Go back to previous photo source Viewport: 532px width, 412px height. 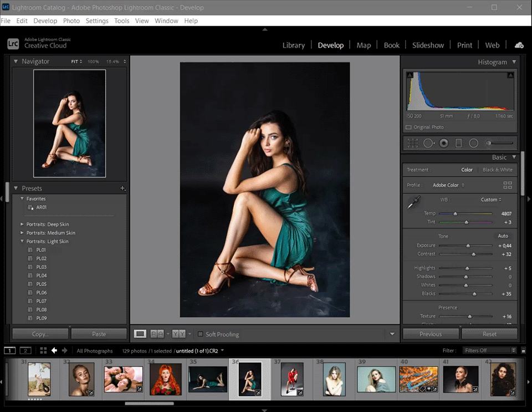54,350
